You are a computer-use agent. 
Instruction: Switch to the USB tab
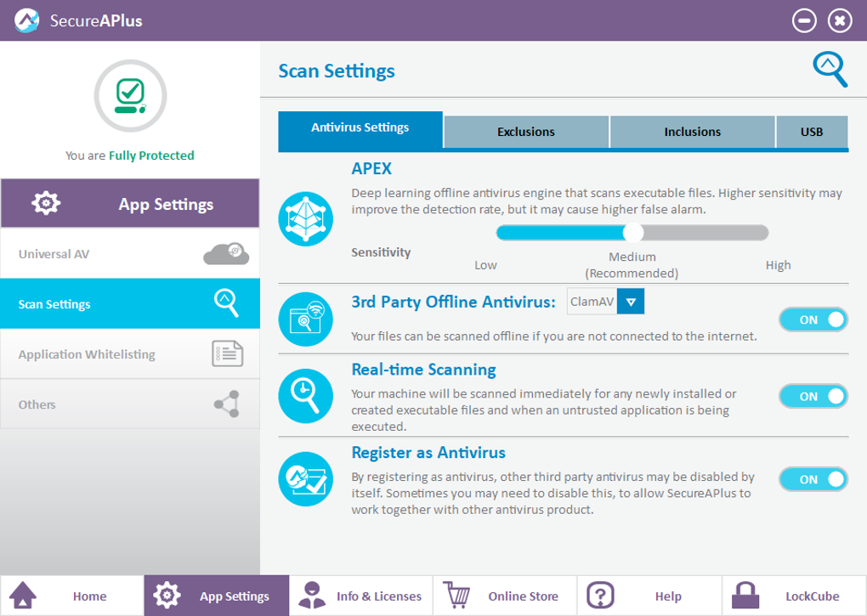pos(812,132)
